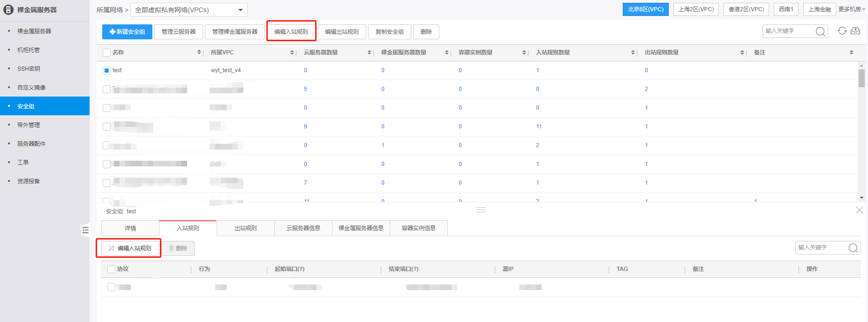Close the test security group detail panel
The height and width of the screenshot is (322, 868).
click(859, 210)
